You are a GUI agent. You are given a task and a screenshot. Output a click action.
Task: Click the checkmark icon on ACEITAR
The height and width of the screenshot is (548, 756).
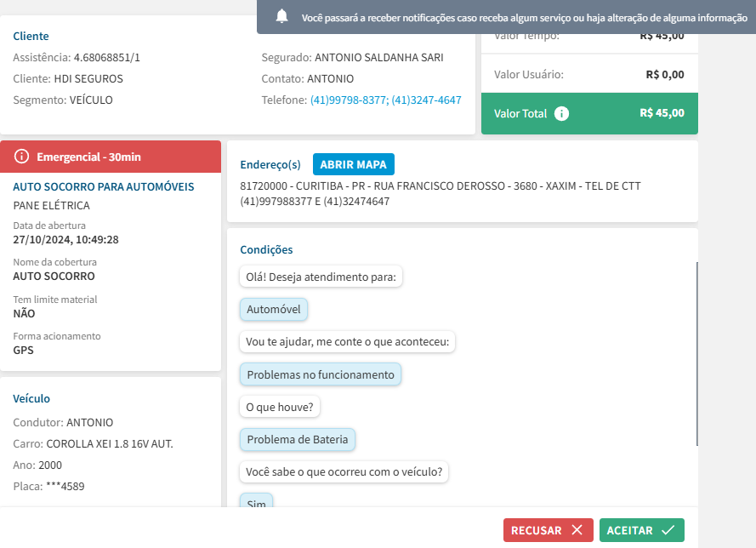668,529
